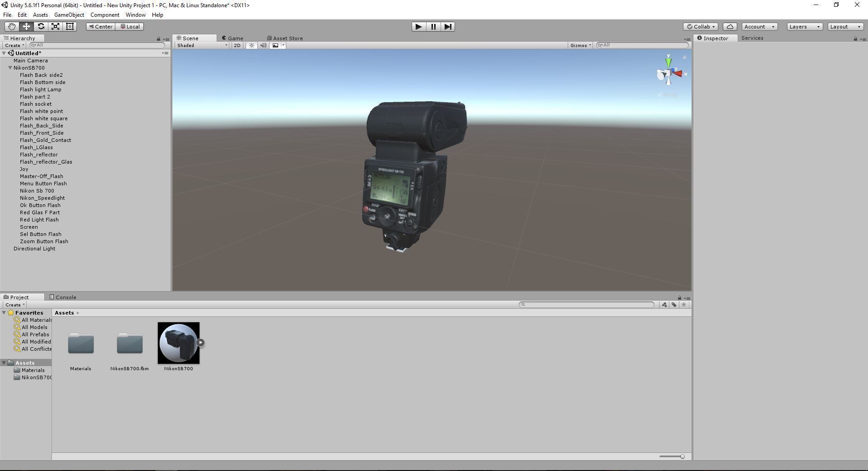
Task: Switch to the Game tab
Action: (x=232, y=38)
